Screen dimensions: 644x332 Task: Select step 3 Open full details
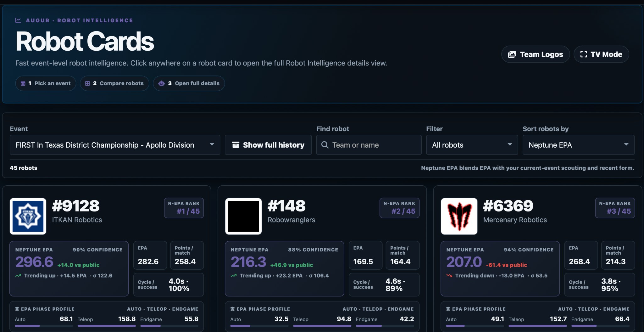[189, 83]
